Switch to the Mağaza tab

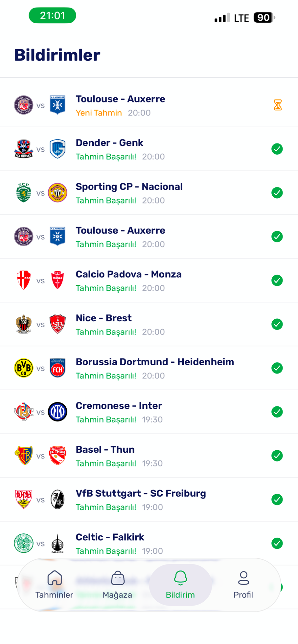point(117,585)
